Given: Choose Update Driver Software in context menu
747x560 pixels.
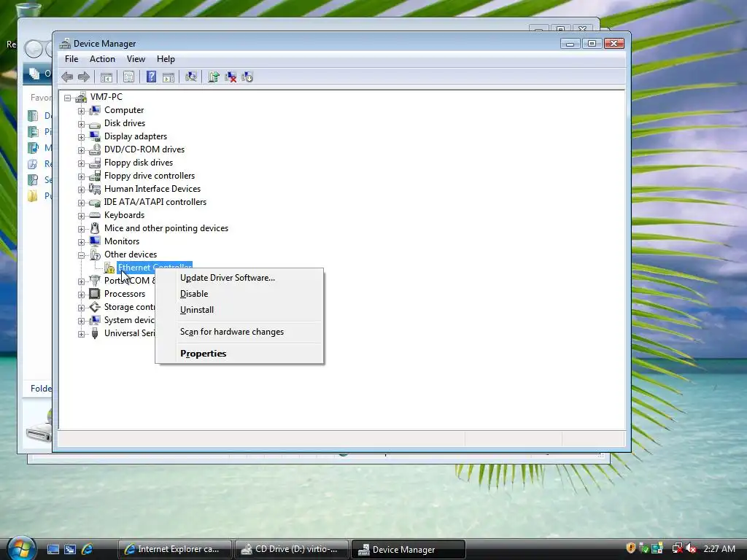Looking at the screenshot, I should pos(239,278).
